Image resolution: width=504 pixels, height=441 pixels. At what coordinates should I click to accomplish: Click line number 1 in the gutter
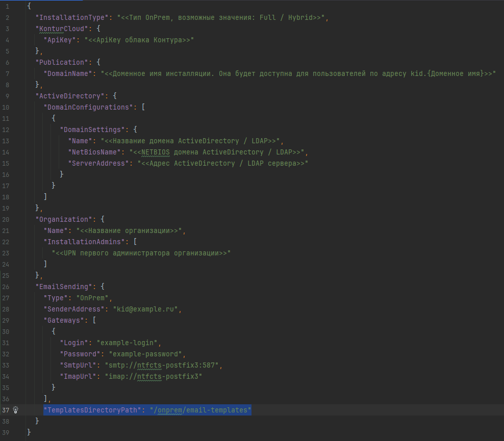(7, 6)
